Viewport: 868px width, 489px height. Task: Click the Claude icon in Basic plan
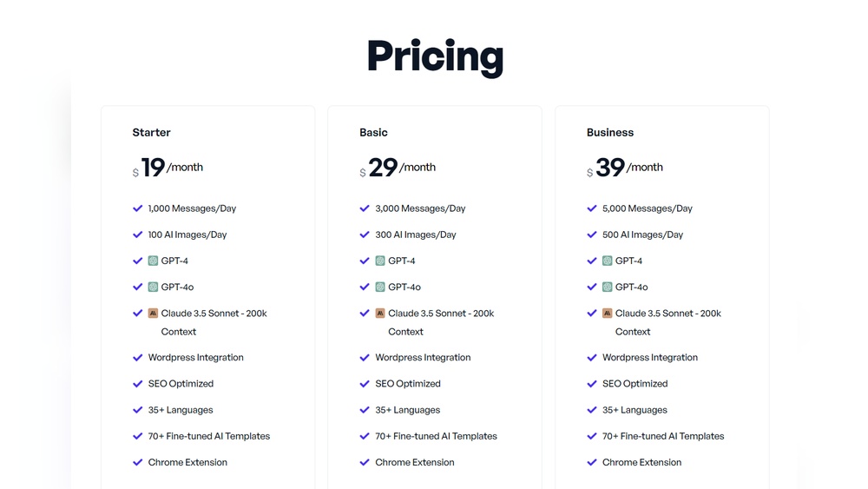click(380, 314)
